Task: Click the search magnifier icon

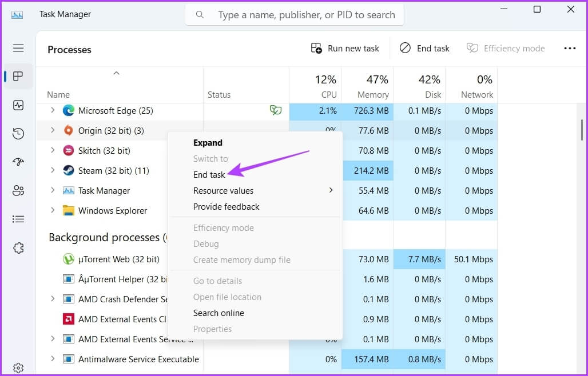Action: pos(200,15)
